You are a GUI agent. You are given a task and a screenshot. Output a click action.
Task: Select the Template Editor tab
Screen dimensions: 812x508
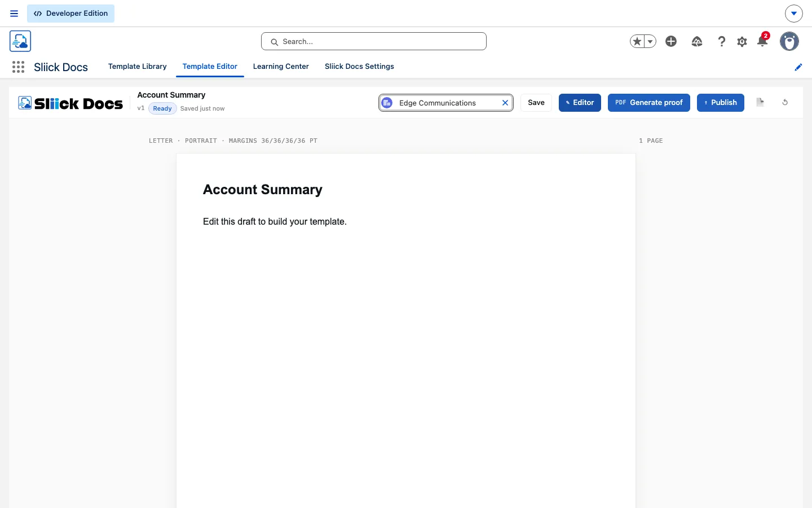(x=210, y=67)
